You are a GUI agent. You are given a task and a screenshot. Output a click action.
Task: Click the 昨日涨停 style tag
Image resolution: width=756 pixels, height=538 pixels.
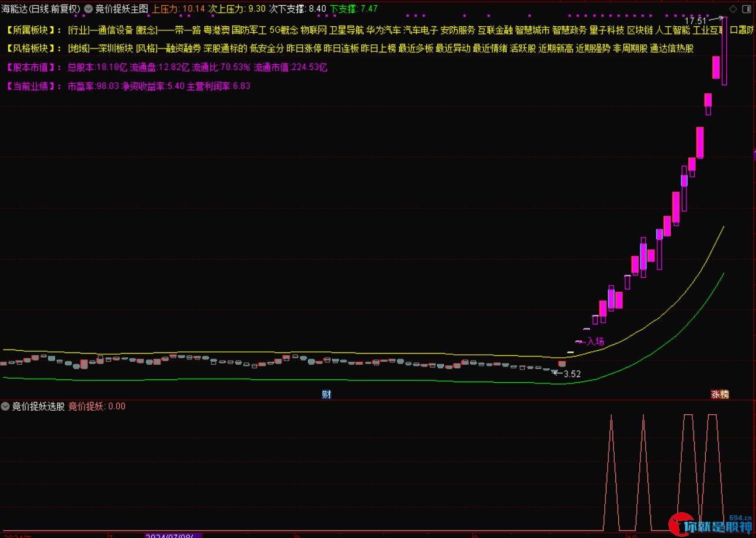(304, 48)
